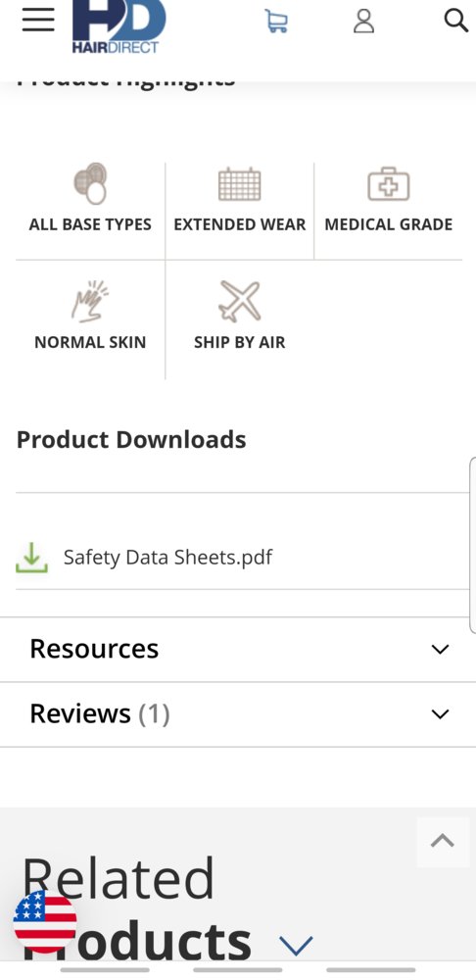
Task: Click the Normal Skin hands icon
Action: (90, 302)
